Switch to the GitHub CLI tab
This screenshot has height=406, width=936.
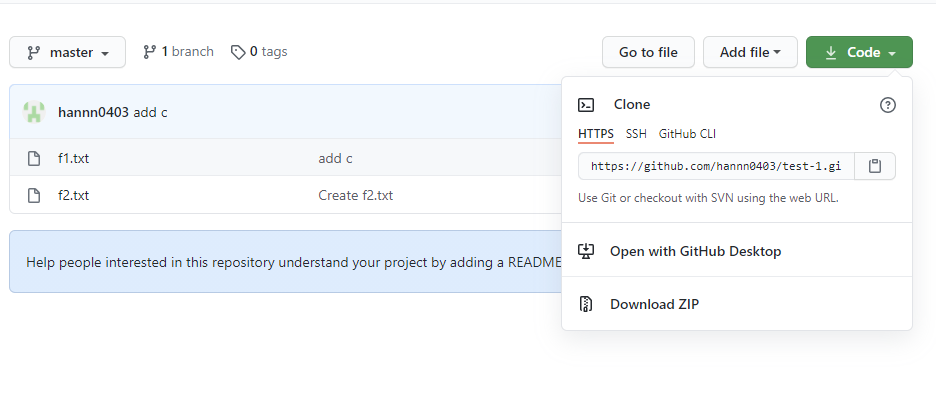point(687,134)
